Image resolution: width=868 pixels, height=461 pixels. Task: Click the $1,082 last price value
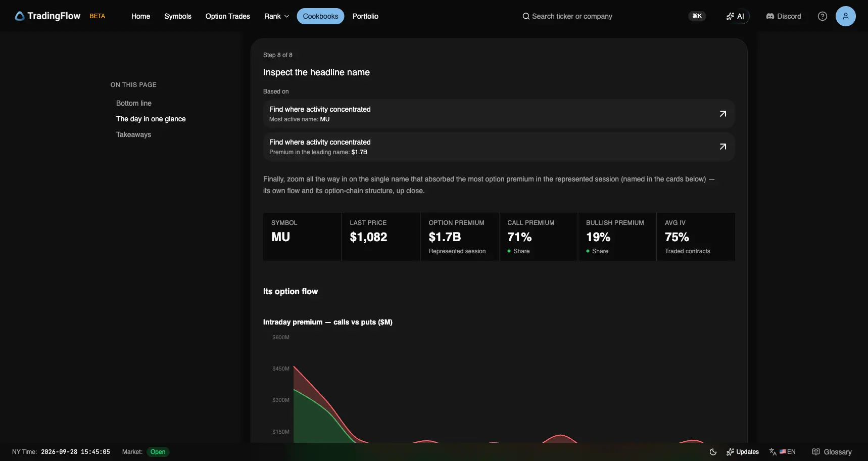(368, 237)
